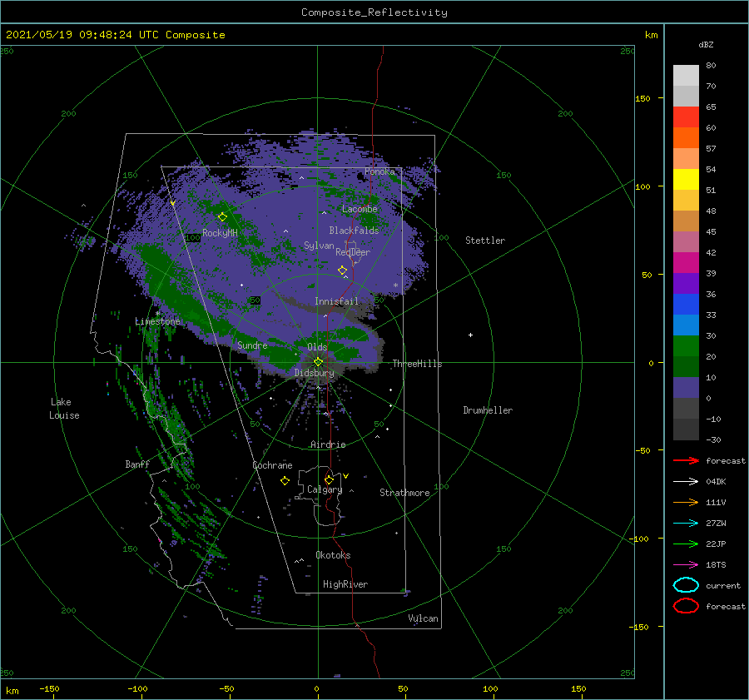Click the red forecast ellipse legend icon
The image size is (749, 700).
(686, 606)
